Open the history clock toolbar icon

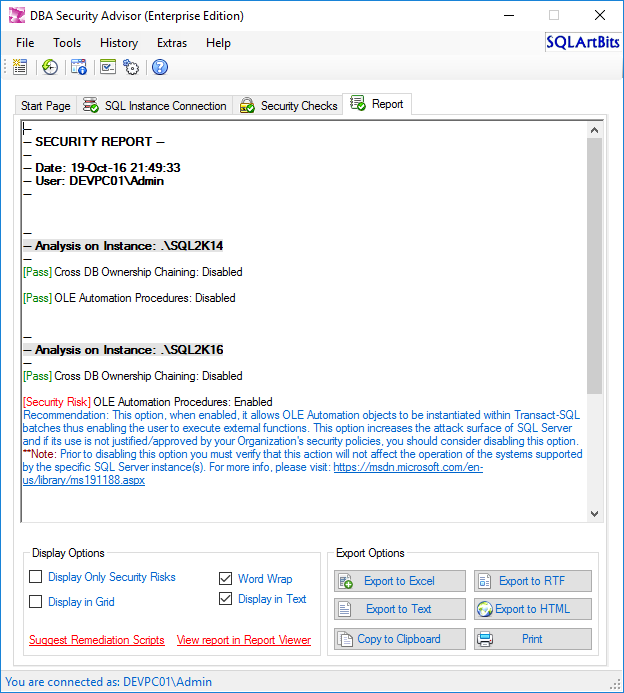tap(49, 67)
